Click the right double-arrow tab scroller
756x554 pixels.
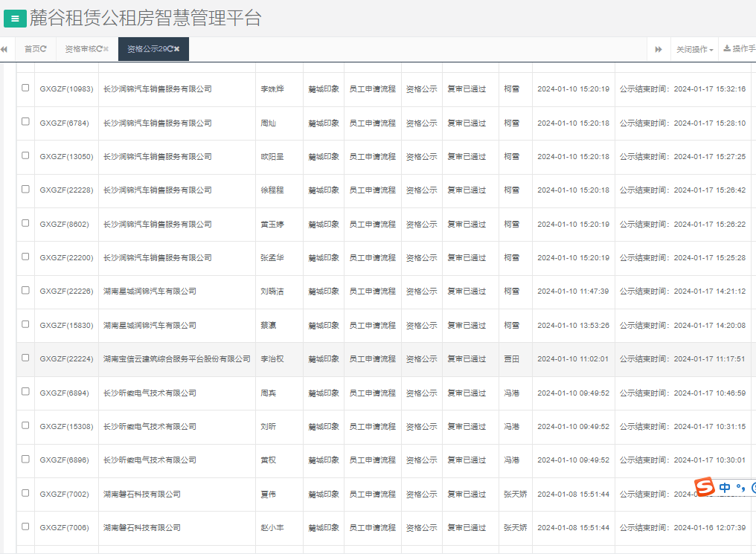coord(659,49)
